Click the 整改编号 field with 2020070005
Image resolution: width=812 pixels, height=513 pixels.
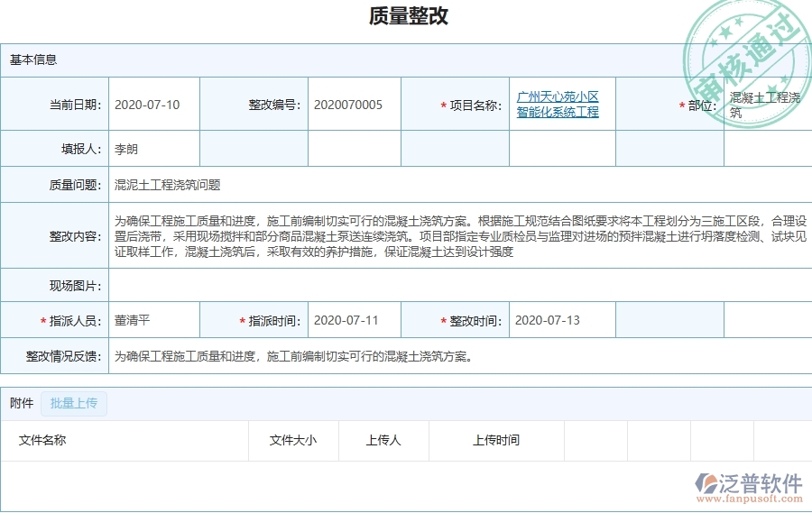click(354, 105)
